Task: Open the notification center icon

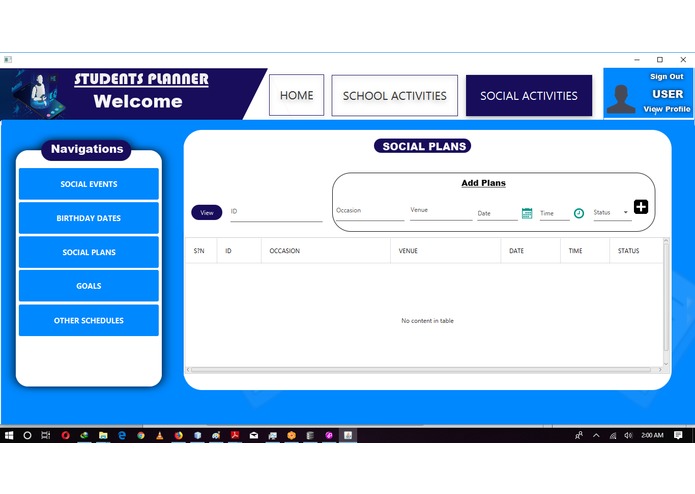Action: coord(678,435)
